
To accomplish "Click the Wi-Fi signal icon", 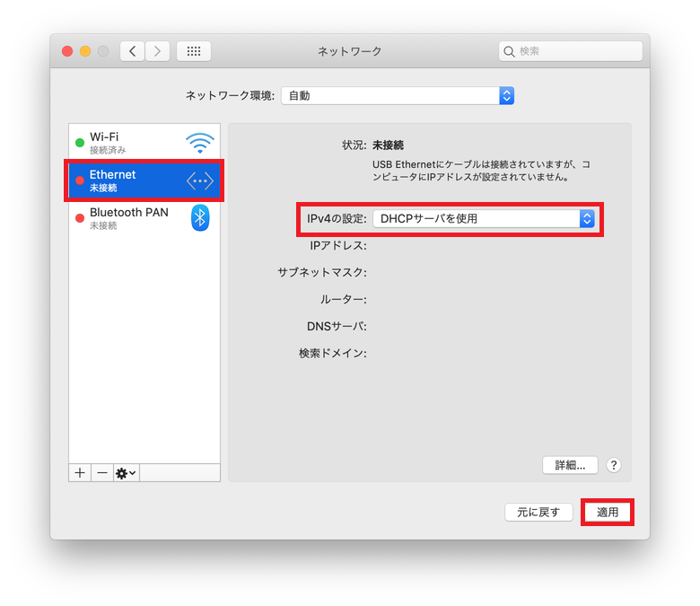I will pyautogui.click(x=200, y=143).
